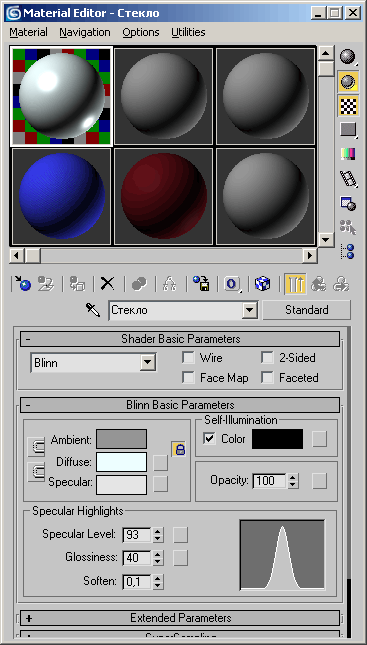Click the material name field Стекло
Screen dimensions: 367x645
click(176, 310)
